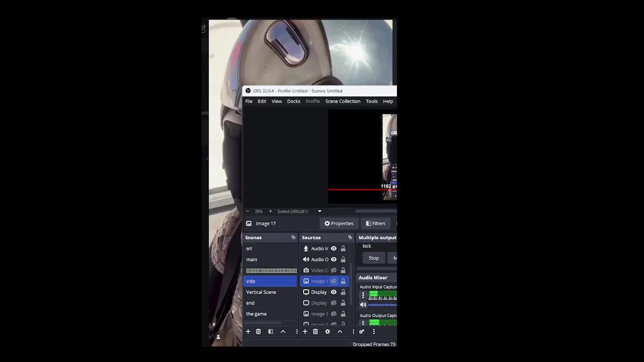Click the camera icon of Video Capture source
Image resolution: width=644 pixels, height=362 pixels.
tap(306, 270)
